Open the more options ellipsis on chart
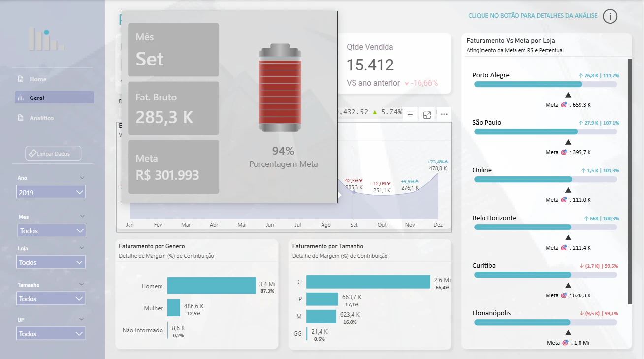This screenshot has width=644, height=359. [444, 114]
